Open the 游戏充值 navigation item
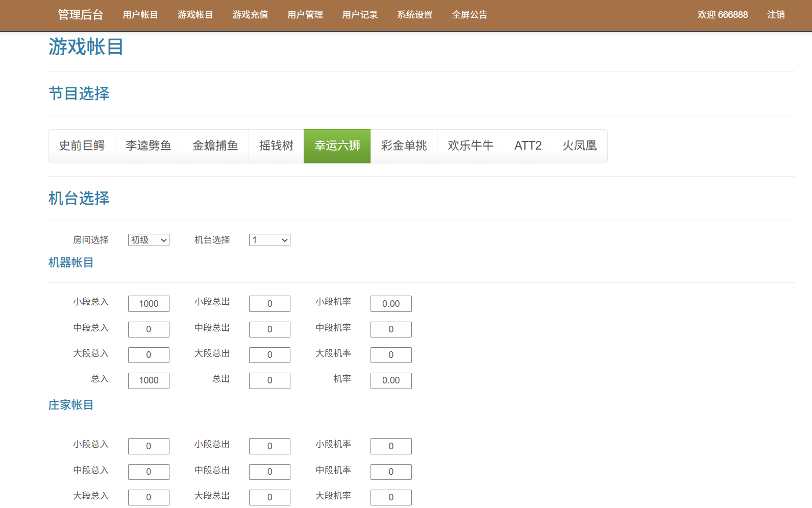Viewport: 812px width, 508px height. [250, 15]
